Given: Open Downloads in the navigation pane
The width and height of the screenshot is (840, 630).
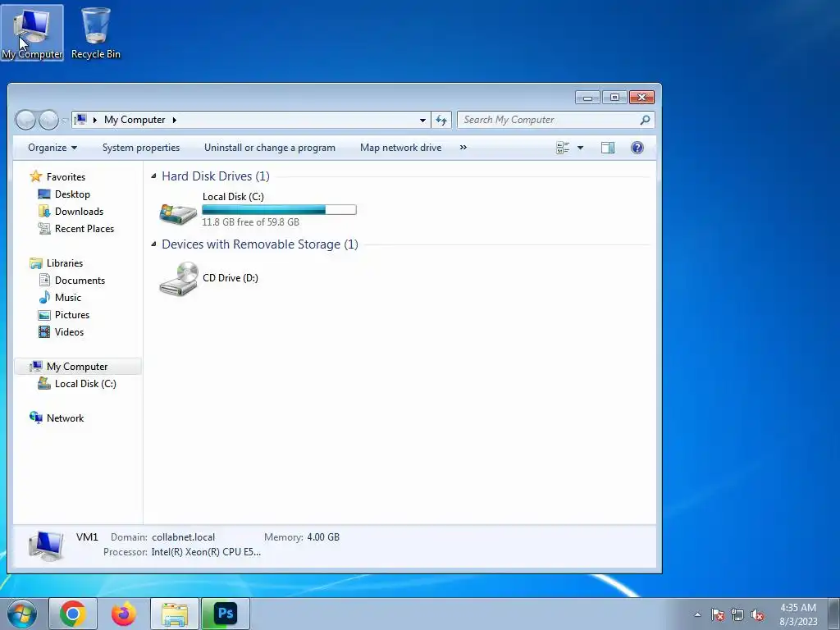Looking at the screenshot, I should tap(79, 211).
